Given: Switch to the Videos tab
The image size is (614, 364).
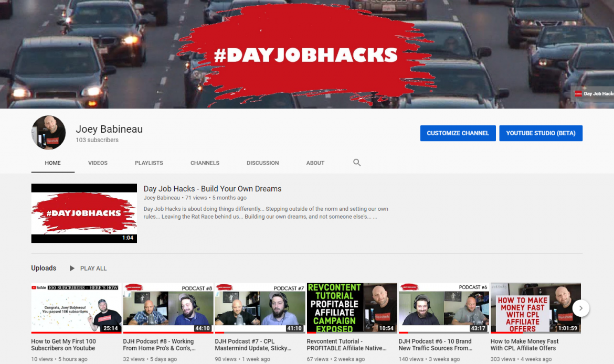Looking at the screenshot, I should tap(98, 163).
